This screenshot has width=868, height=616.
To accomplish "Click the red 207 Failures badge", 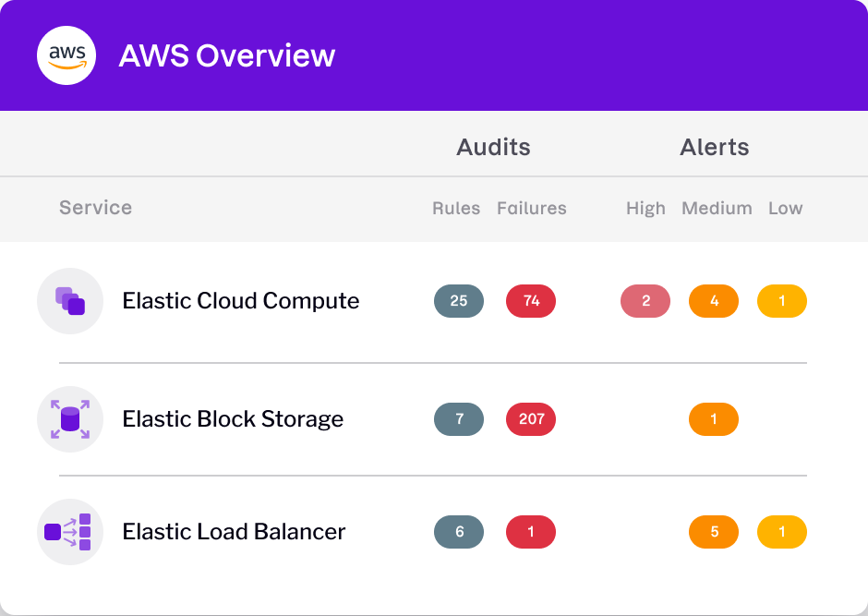I will (x=531, y=418).
